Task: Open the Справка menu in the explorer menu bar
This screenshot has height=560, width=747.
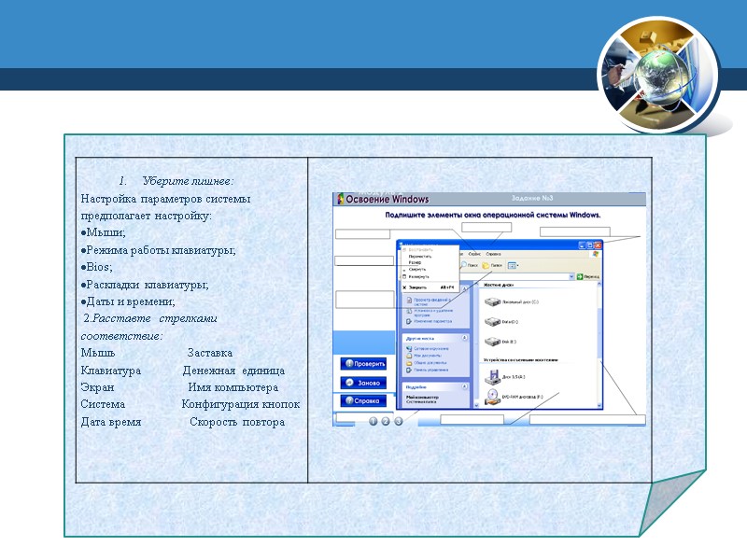Action: [493, 254]
